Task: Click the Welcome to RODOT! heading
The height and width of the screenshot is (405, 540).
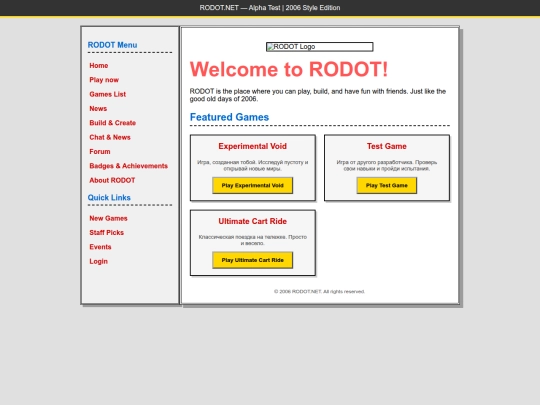Action: [x=289, y=69]
